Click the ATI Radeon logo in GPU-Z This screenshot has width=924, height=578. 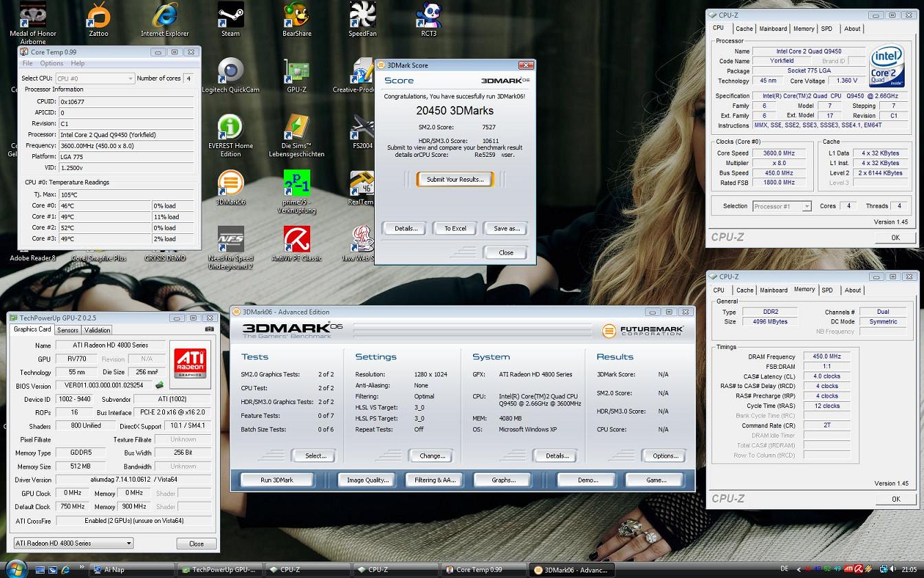[x=190, y=363]
